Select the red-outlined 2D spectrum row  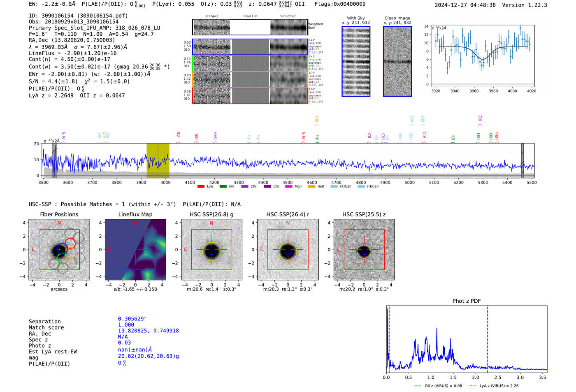pos(250,95)
